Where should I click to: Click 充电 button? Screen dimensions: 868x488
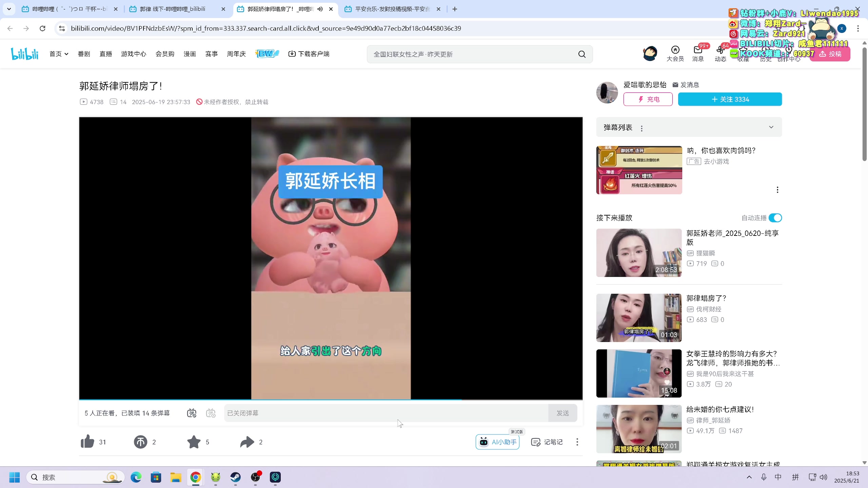click(x=648, y=99)
